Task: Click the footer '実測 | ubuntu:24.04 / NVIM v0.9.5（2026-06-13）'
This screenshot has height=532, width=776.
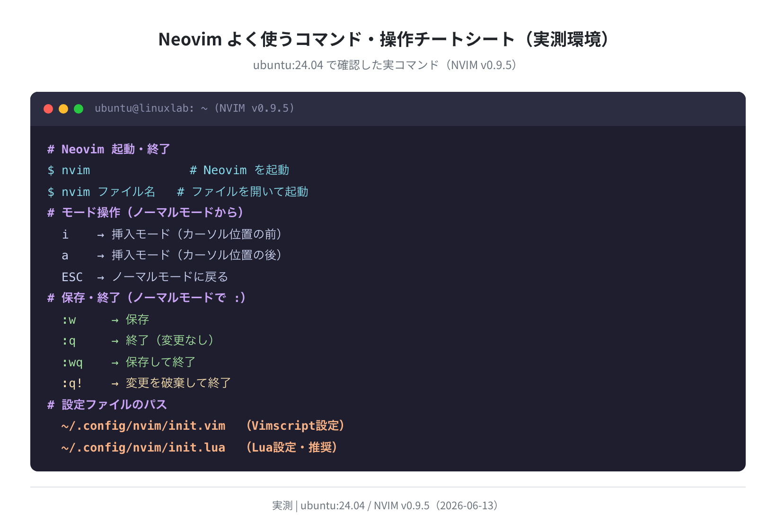Action: point(386,505)
